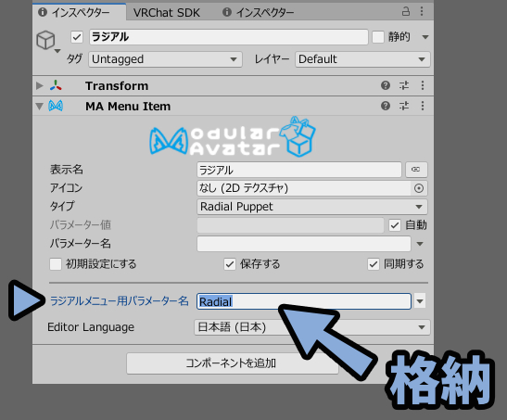
Task: Open the タイプ Radial Puppet dropdown
Action: [x=312, y=207]
